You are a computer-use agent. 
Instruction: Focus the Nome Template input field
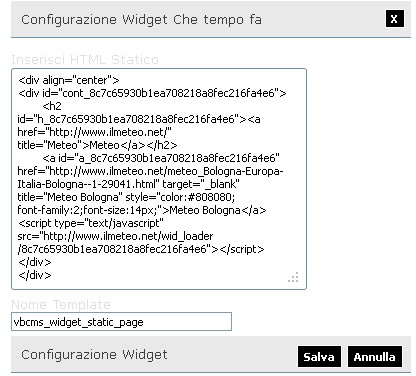coord(121,321)
